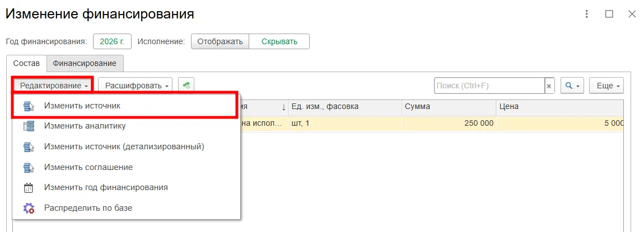
Task: Toggle Исполнение to Скрывать
Action: coord(279,41)
